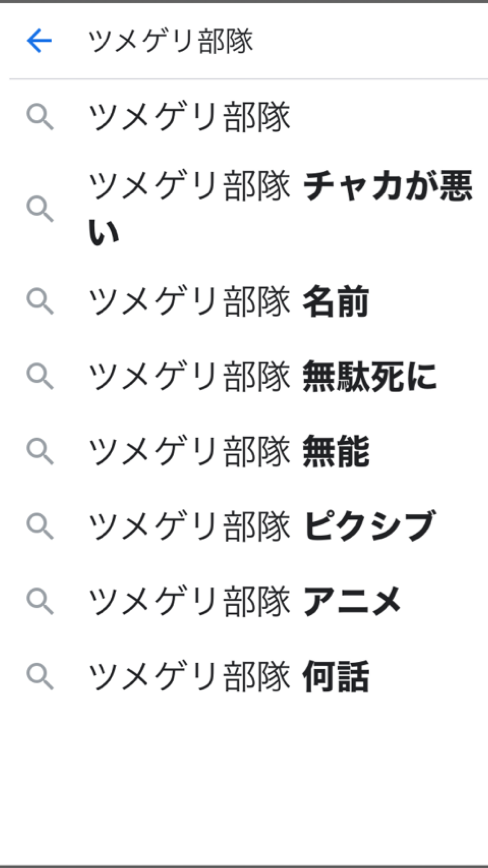Viewport: 488px width, 868px height.
Task: Click the search field containing ツメゲリ部隊
Action: [x=170, y=41]
